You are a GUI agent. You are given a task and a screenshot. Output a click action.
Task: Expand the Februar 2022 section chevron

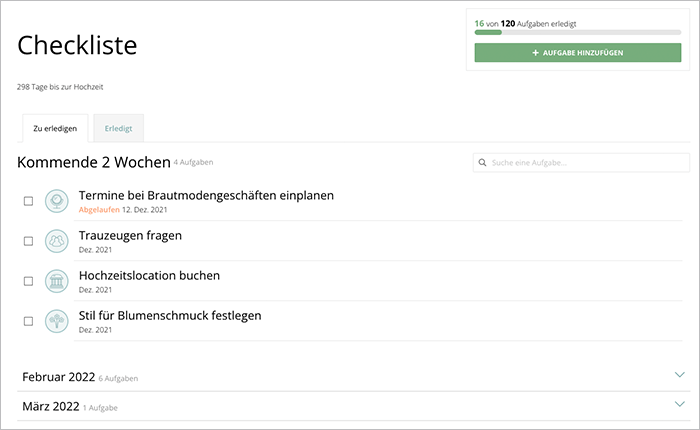680,375
